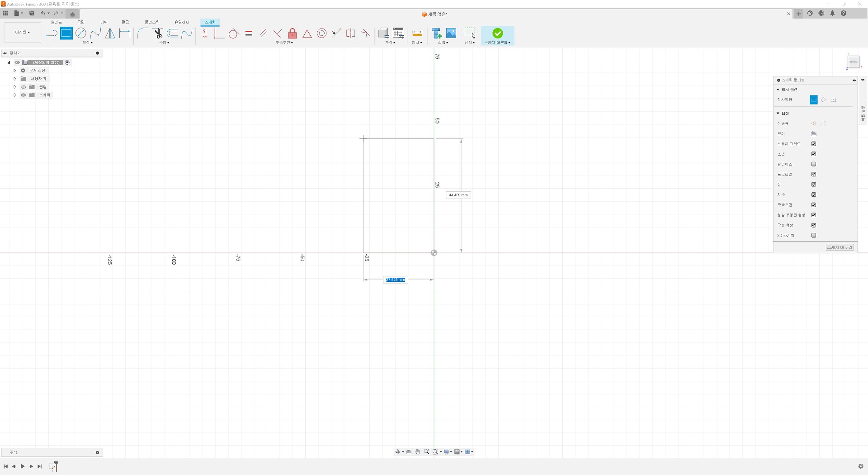Screen dimensions: 868x475
Task: Click the highlighted 27.525 mm dimension field
Action: 396,280
